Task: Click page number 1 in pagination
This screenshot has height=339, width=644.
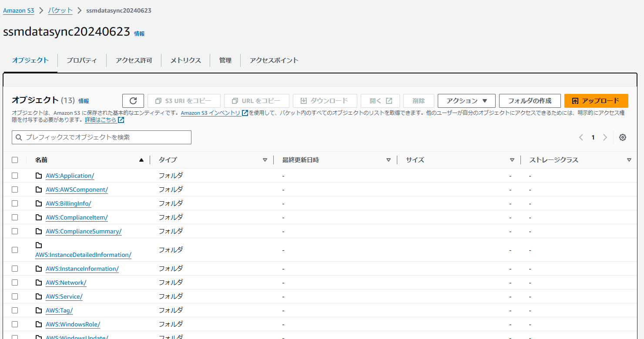Action: [x=593, y=137]
